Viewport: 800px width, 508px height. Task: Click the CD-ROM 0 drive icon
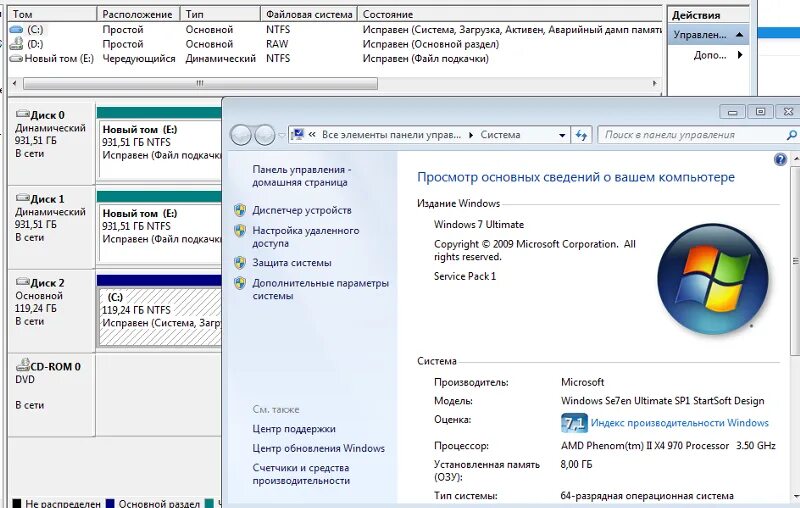pyautogui.click(x=22, y=365)
